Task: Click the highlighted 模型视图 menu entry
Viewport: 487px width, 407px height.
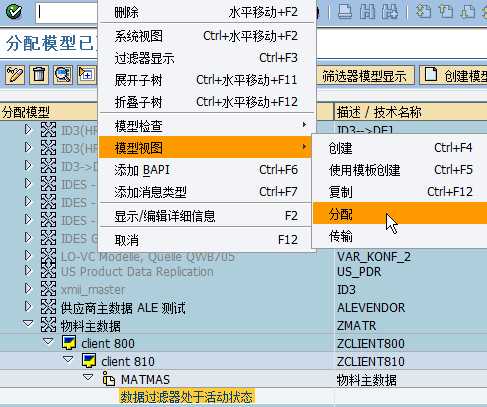Action: pyautogui.click(x=206, y=147)
